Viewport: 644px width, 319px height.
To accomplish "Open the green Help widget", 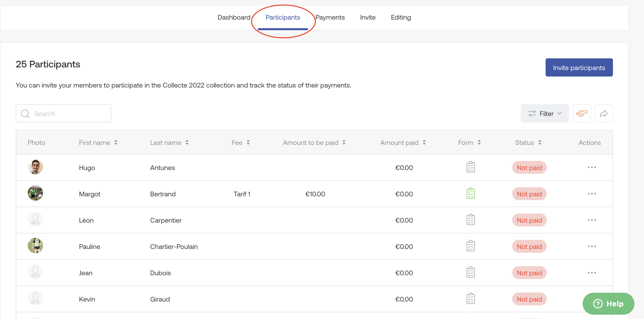I will (x=608, y=303).
